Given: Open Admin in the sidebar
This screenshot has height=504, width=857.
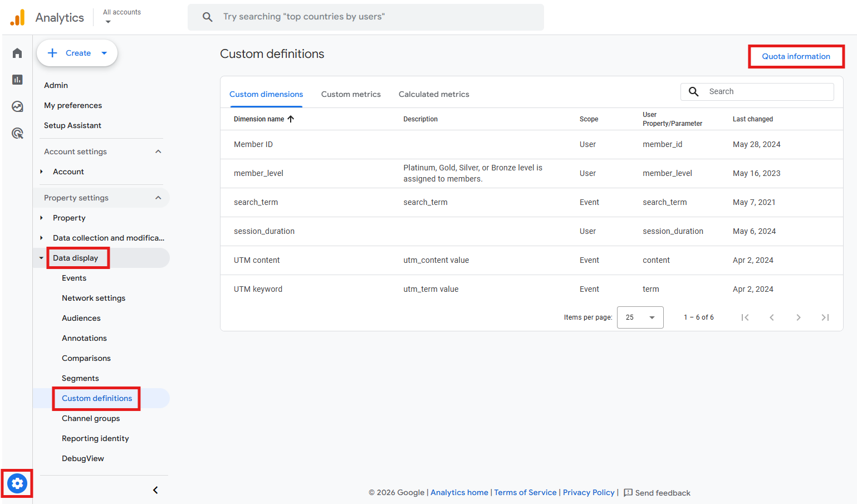Looking at the screenshot, I should tap(56, 85).
